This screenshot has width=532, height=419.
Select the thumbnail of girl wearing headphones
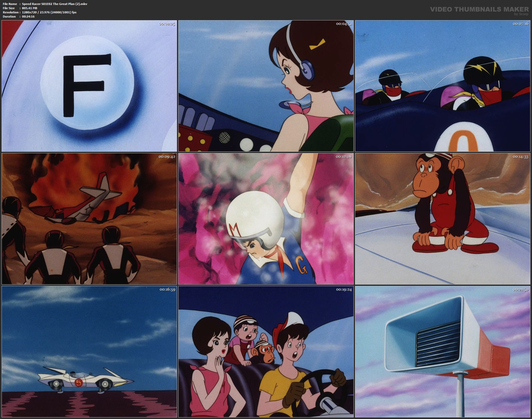point(266,86)
